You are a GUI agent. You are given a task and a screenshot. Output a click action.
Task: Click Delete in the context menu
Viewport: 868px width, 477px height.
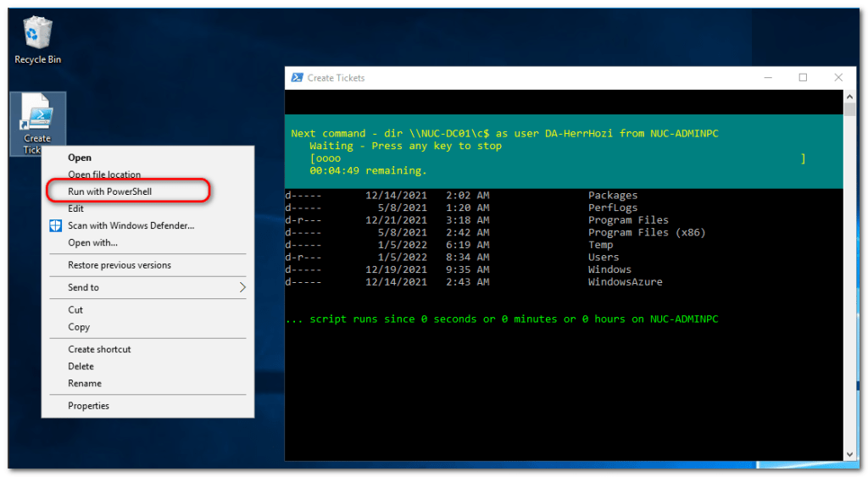point(81,366)
